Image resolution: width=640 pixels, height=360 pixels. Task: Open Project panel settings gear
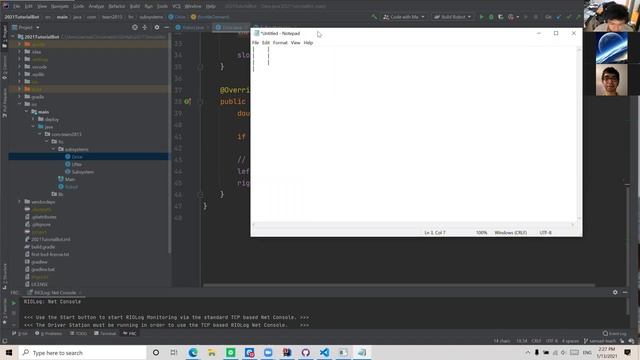(157, 27)
